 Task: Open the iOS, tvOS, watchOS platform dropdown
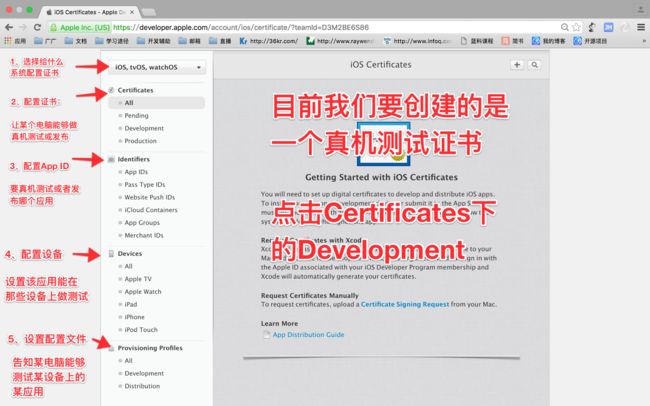[x=158, y=67]
